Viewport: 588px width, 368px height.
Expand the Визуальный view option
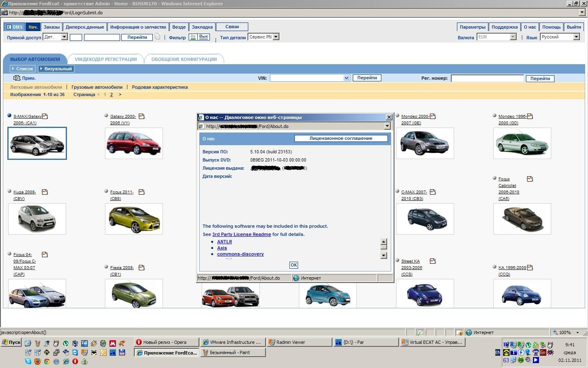click(56, 69)
